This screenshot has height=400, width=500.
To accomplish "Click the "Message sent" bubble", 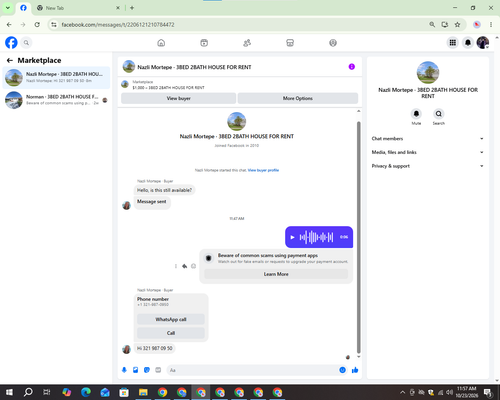I will click(152, 202).
